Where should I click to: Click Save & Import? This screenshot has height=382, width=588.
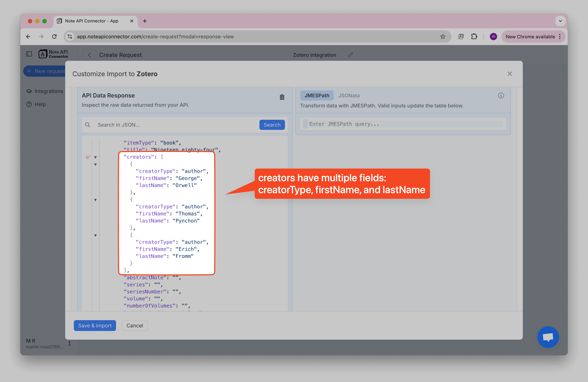[x=95, y=326]
